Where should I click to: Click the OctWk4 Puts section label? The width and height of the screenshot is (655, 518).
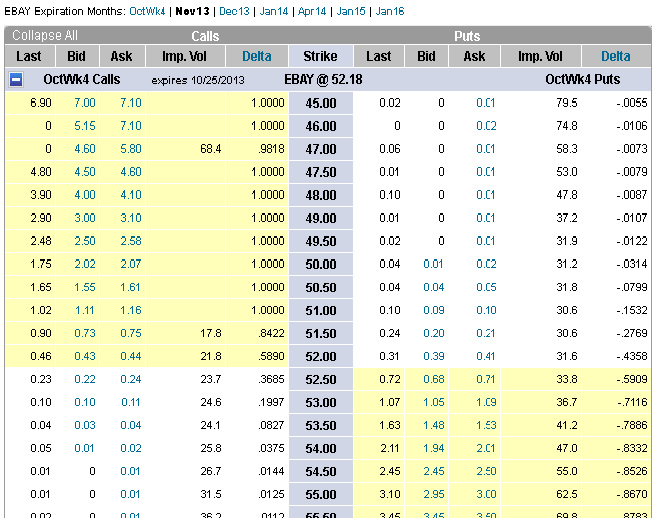click(582, 79)
